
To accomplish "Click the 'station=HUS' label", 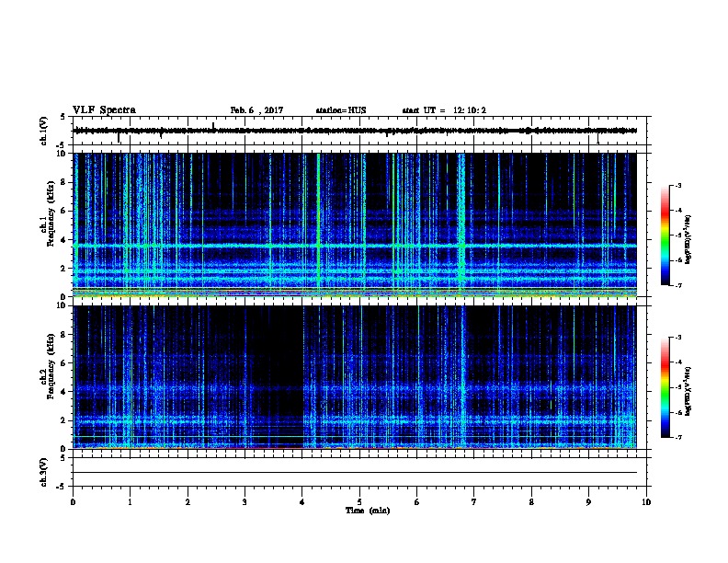I will (x=341, y=110).
